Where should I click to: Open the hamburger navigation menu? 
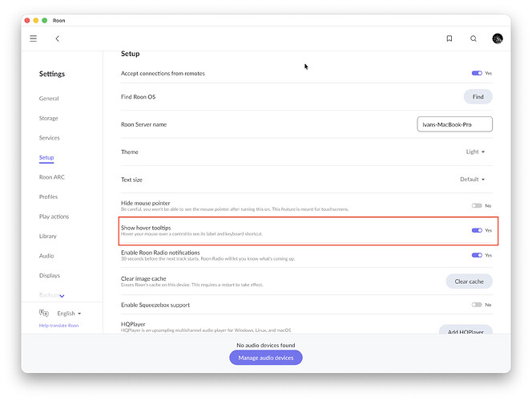click(x=34, y=38)
